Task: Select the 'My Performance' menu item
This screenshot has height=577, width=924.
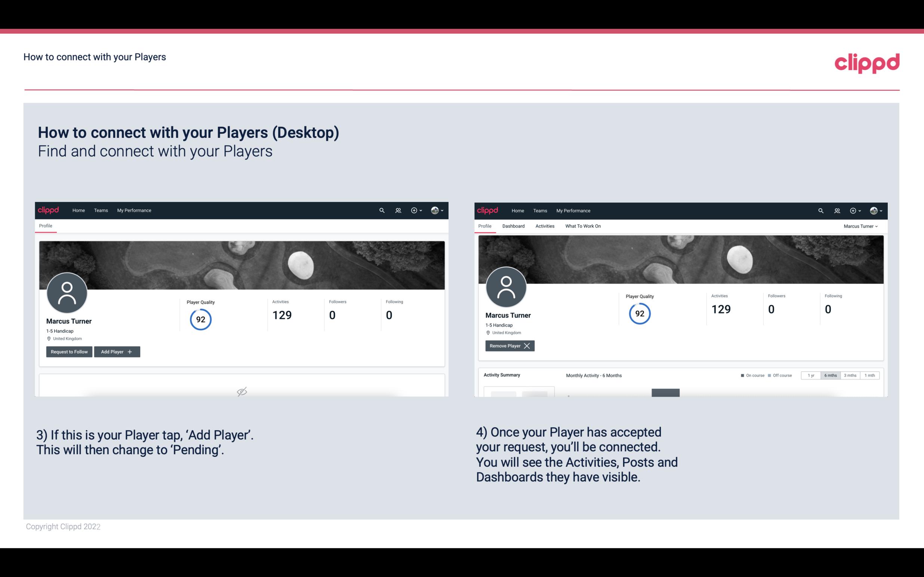Action: point(133,210)
